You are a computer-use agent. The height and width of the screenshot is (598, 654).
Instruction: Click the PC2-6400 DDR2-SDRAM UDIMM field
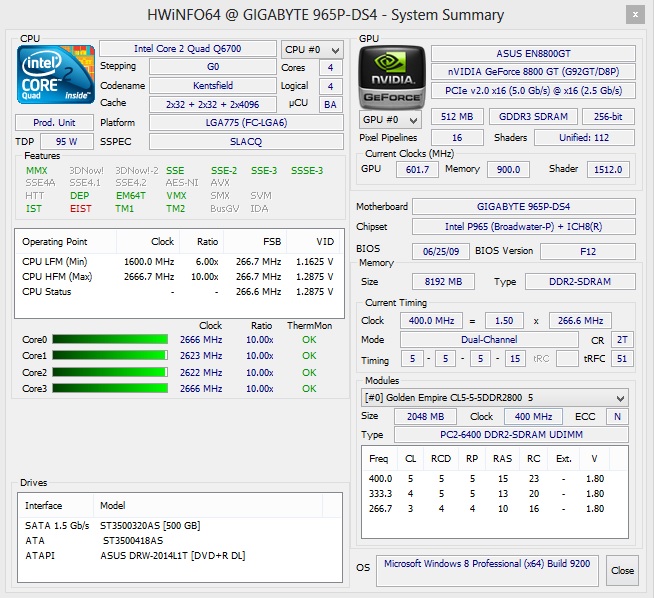[511, 435]
